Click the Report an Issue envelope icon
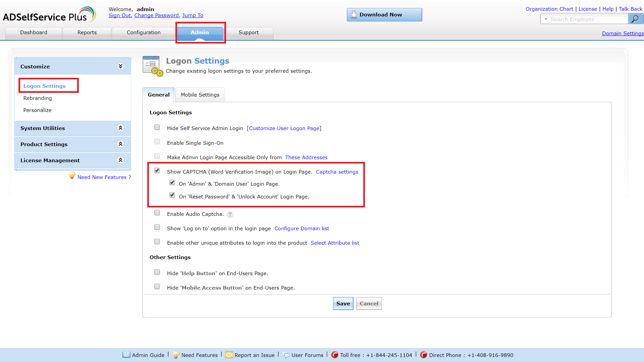644x362 pixels. coord(229,355)
